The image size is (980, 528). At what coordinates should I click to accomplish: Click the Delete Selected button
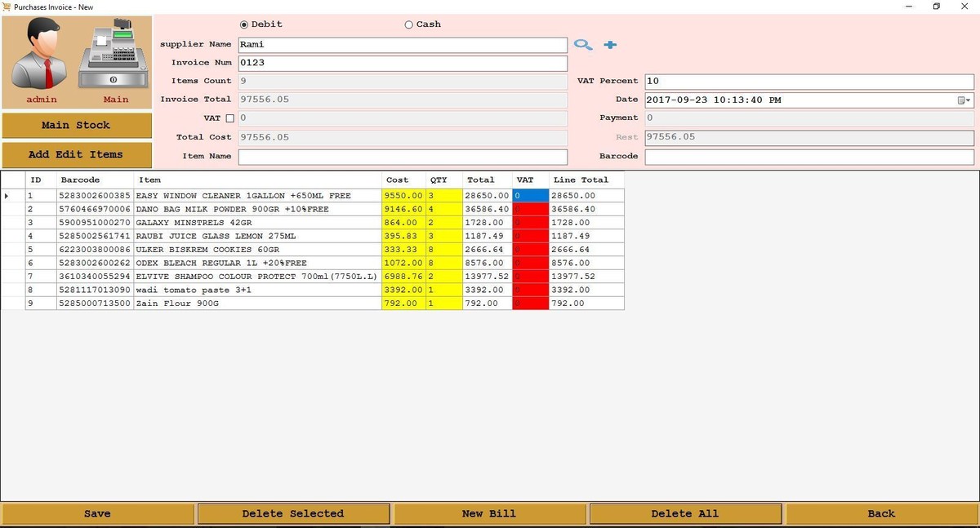[x=293, y=513]
